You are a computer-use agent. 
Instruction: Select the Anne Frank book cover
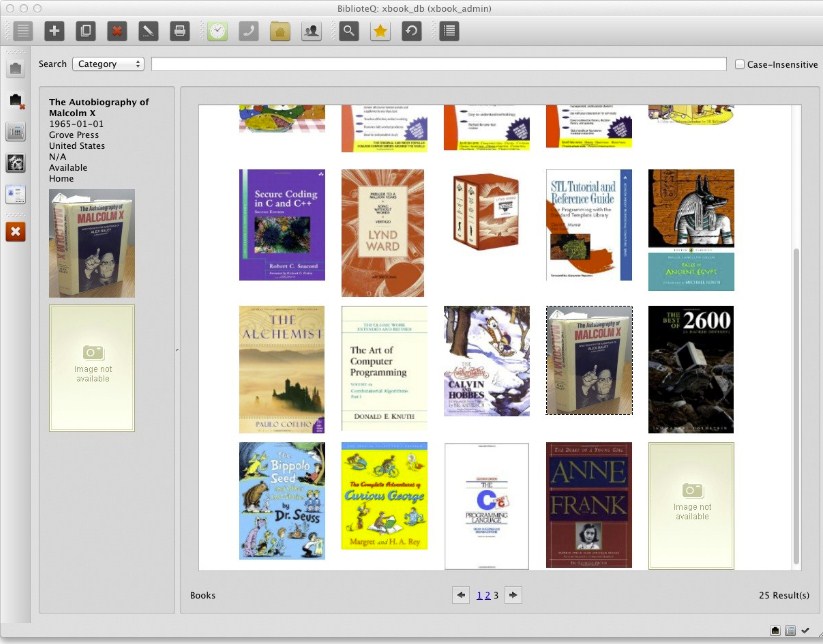tap(589, 505)
